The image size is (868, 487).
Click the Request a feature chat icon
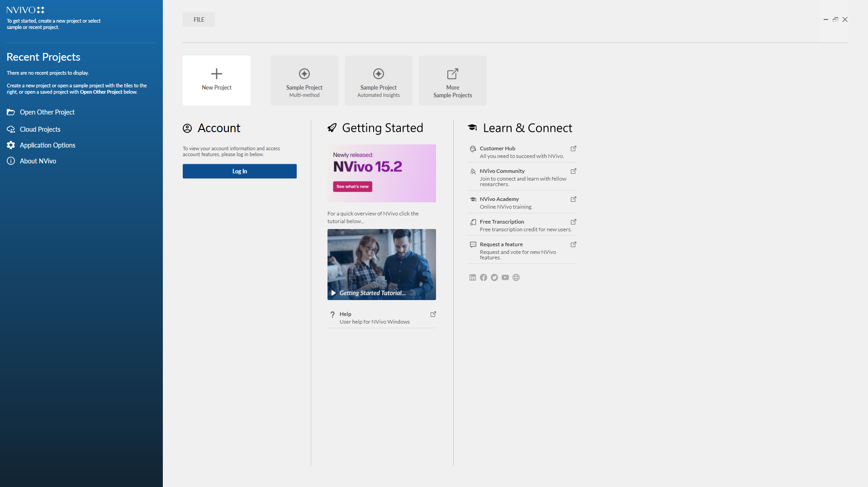point(473,245)
